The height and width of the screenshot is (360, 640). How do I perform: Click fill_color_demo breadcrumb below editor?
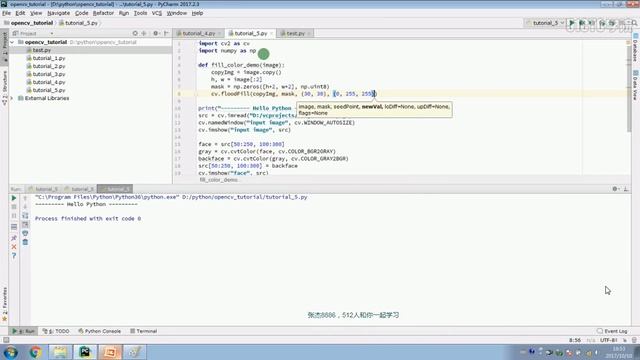click(218, 180)
